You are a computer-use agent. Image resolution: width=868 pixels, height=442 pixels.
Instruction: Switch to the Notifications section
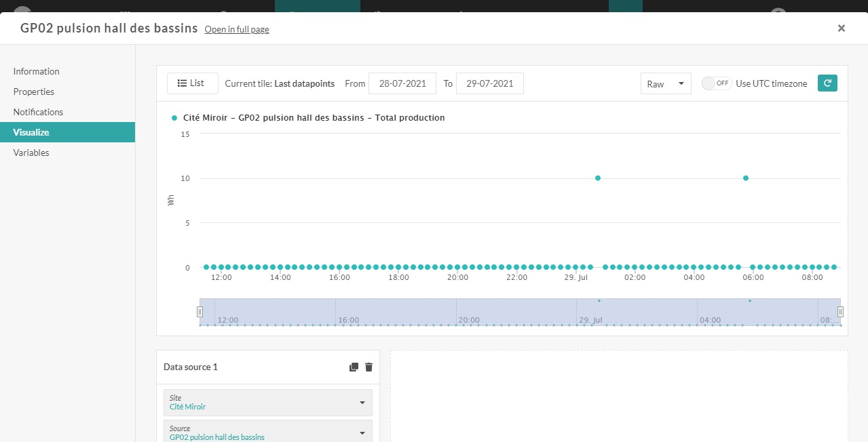38,112
